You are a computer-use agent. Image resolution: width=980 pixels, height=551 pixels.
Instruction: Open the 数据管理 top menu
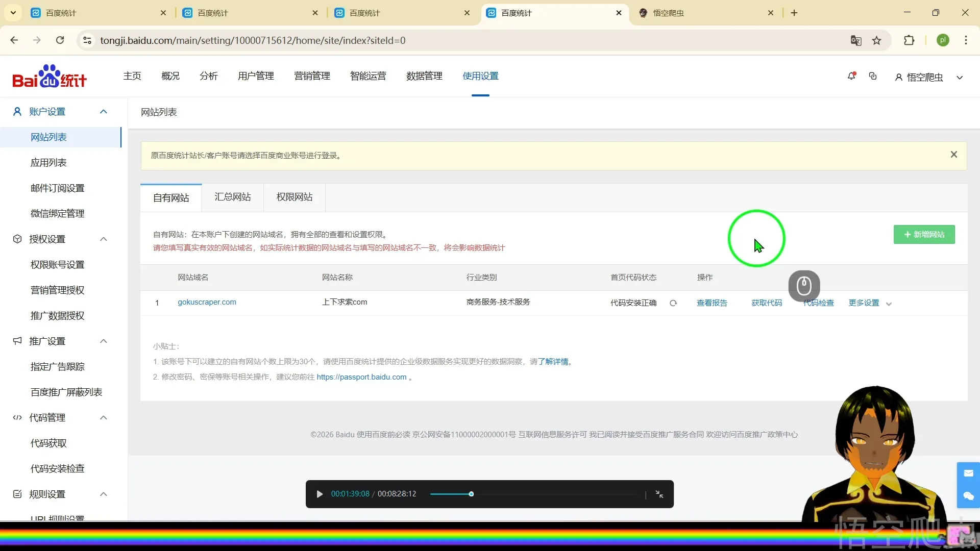point(424,76)
